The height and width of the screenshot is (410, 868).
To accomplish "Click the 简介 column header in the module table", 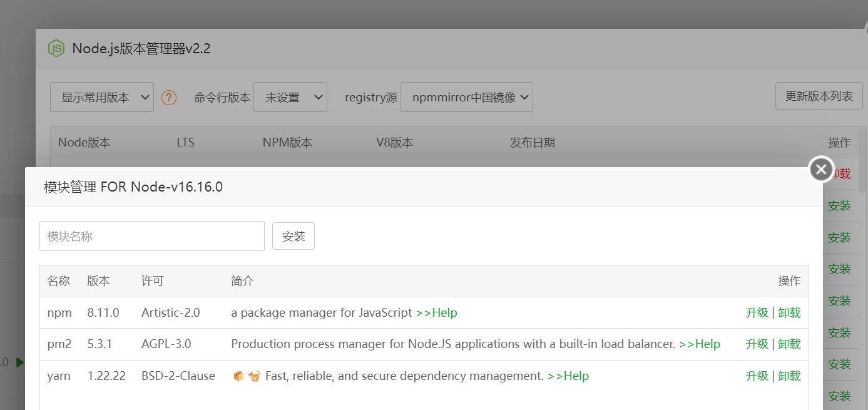I will [243, 281].
